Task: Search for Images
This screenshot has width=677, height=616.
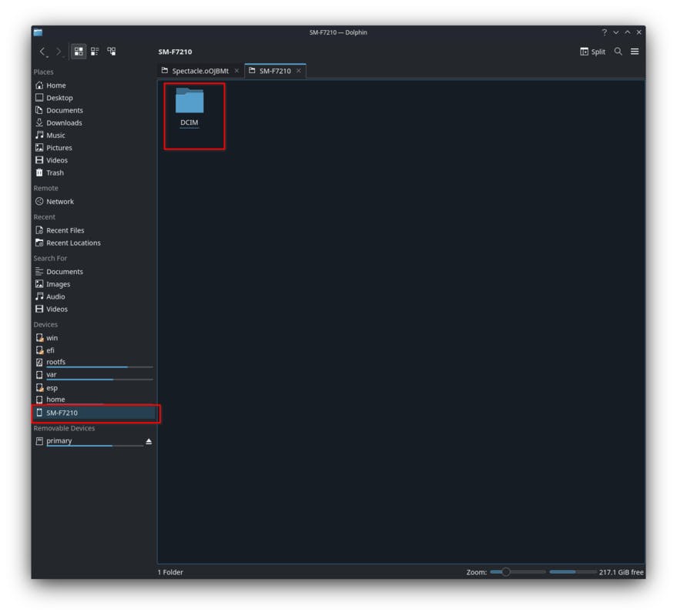Action: 93,284
